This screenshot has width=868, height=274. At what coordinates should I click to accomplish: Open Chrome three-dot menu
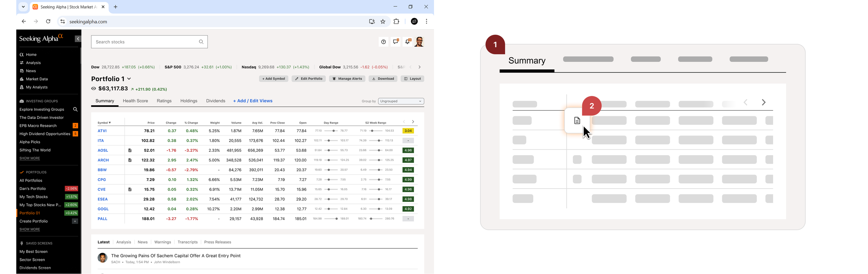(426, 22)
